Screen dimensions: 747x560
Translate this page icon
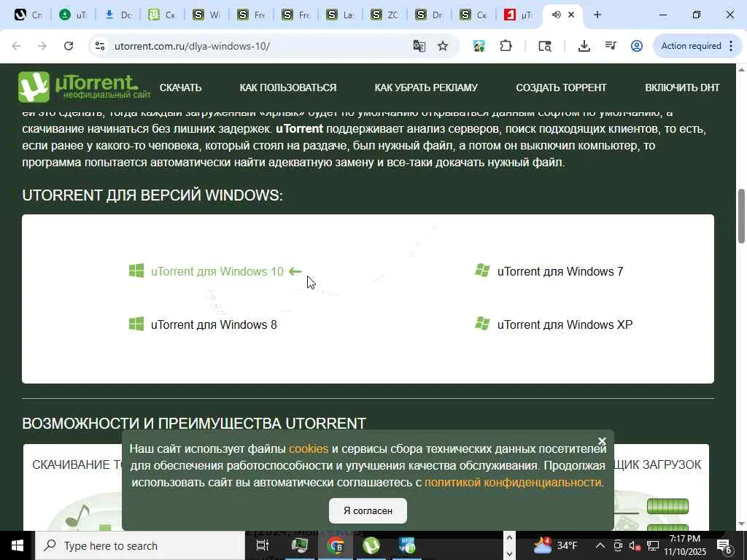click(419, 46)
